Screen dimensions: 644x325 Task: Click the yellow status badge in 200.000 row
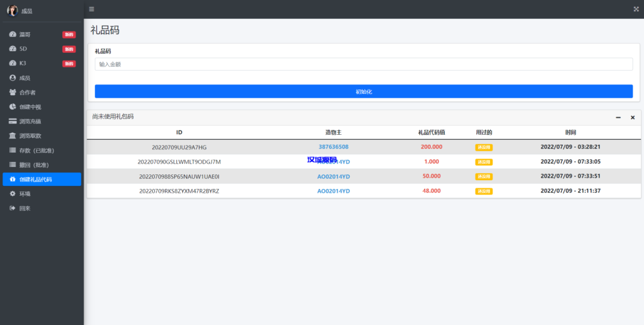pos(484,147)
